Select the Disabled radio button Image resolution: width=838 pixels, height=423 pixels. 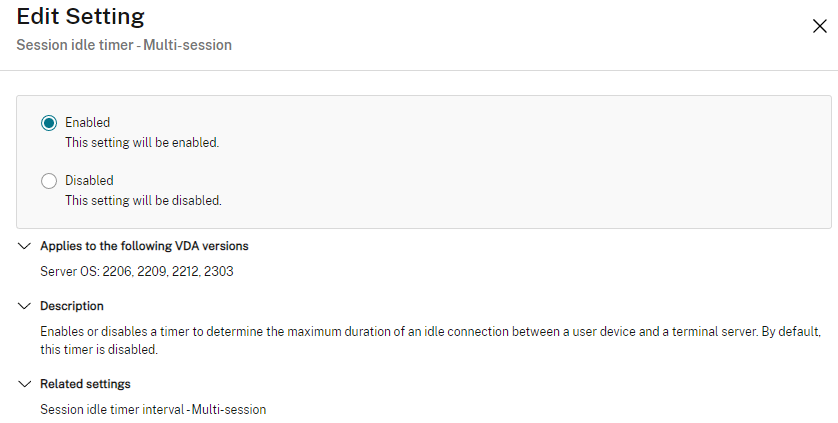coord(49,181)
